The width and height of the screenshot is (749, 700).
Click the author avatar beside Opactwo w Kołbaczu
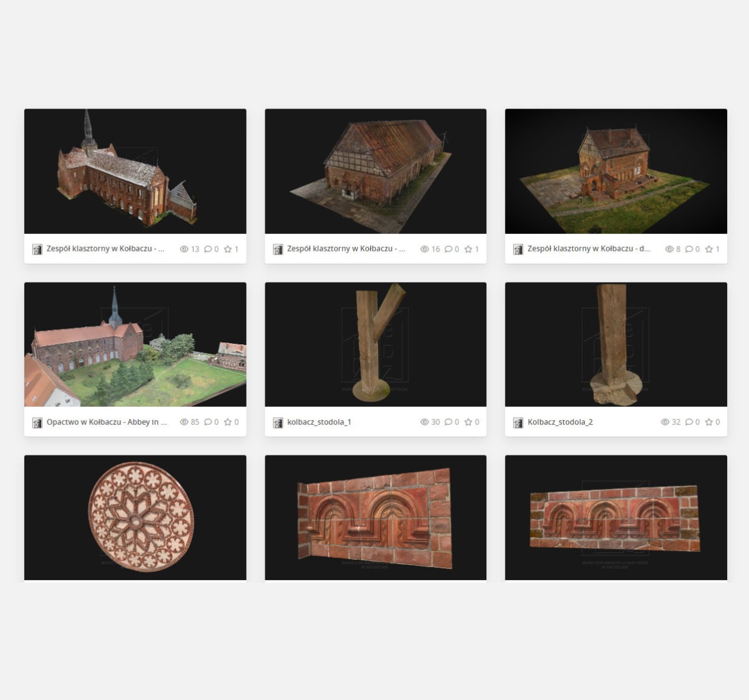(x=37, y=423)
